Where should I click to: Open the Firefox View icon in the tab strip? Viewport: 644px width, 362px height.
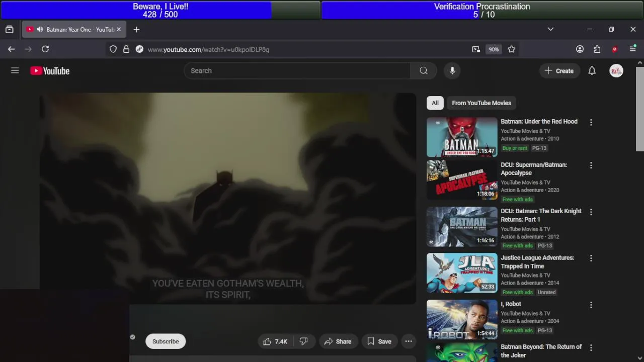click(x=10, y=30)
